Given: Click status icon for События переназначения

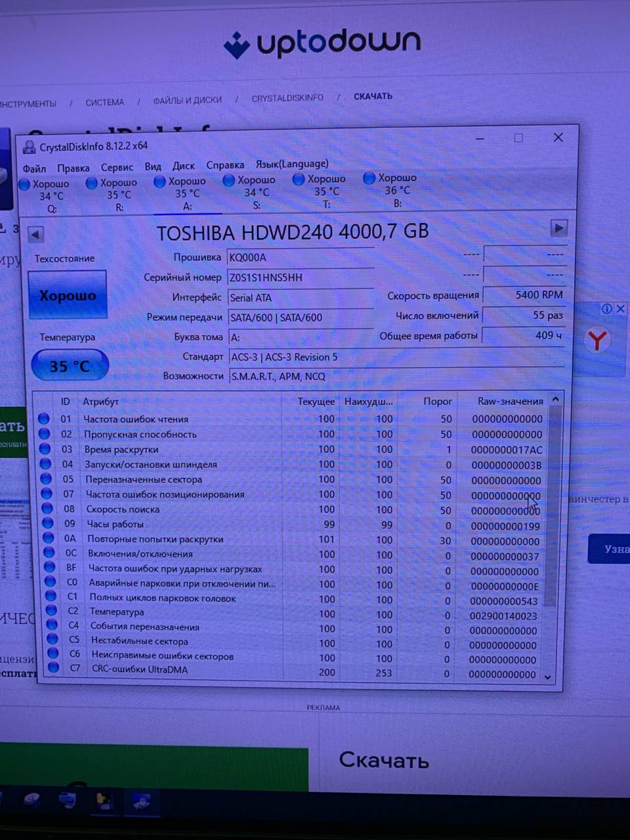Looking at the screenshot, I should 53,625.
